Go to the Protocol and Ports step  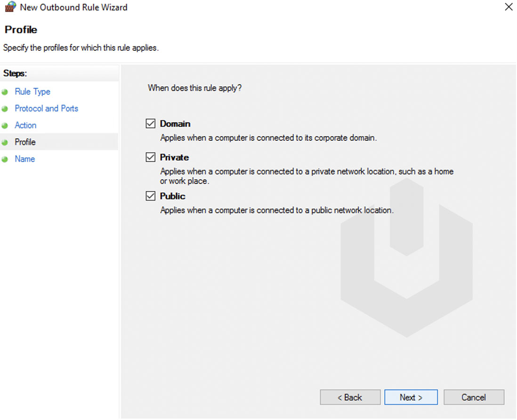click(46, 108)
